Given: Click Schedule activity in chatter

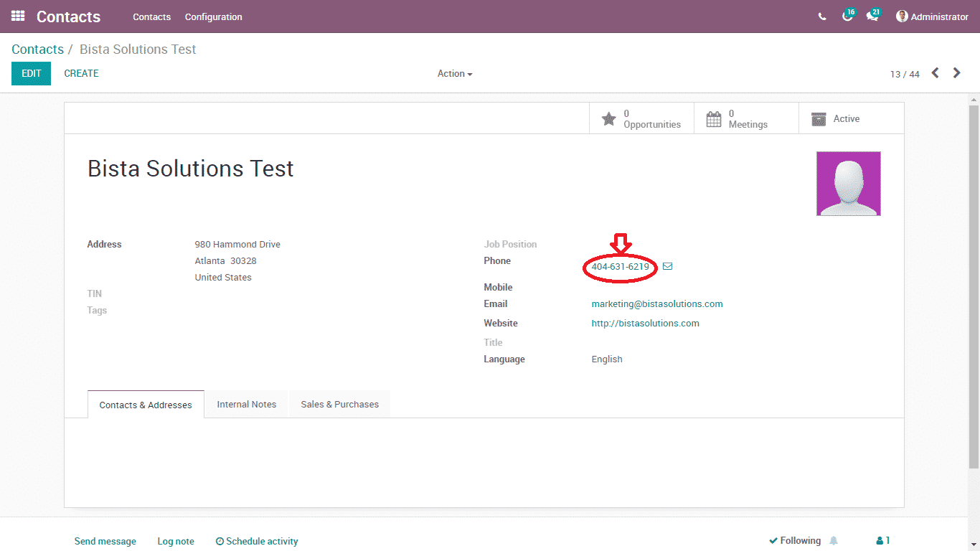Looking at the screenshot, I should pos(257,541).
